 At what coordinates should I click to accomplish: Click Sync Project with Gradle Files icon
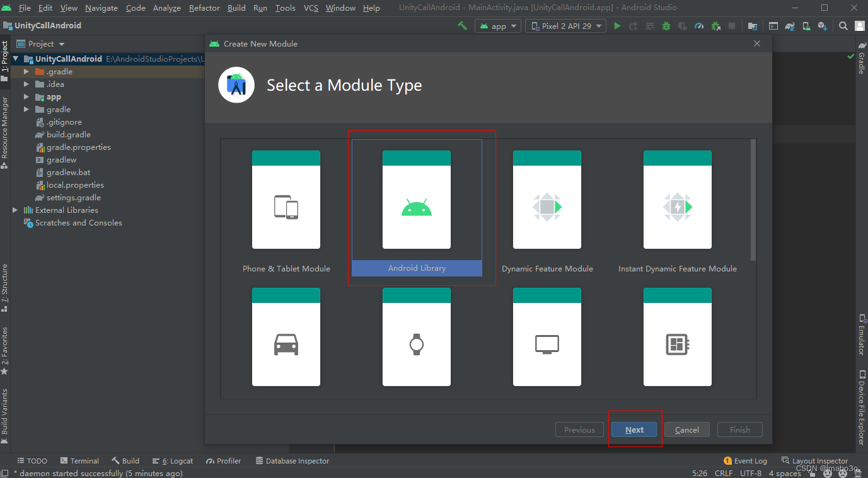(790, 26)
